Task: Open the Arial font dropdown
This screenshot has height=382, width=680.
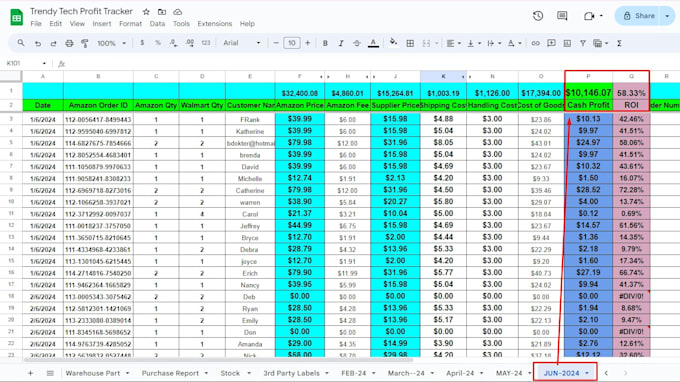Action: [x=242, y=43]
